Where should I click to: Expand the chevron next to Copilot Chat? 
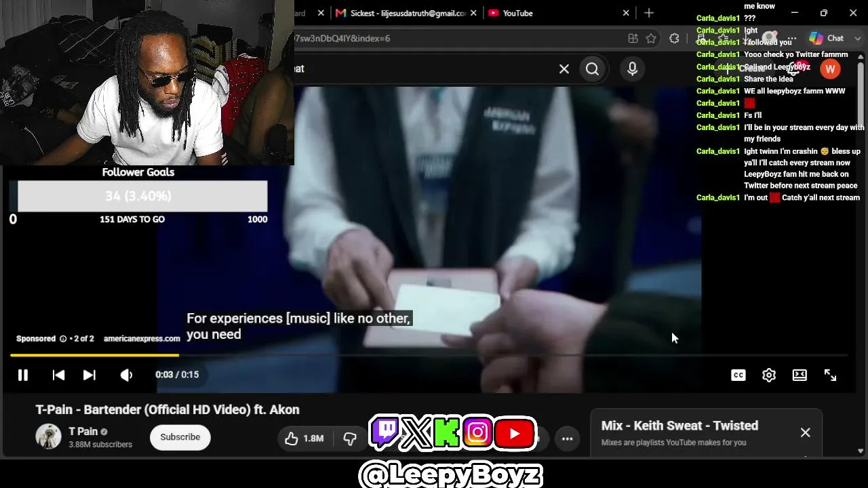tap(858, 39)
